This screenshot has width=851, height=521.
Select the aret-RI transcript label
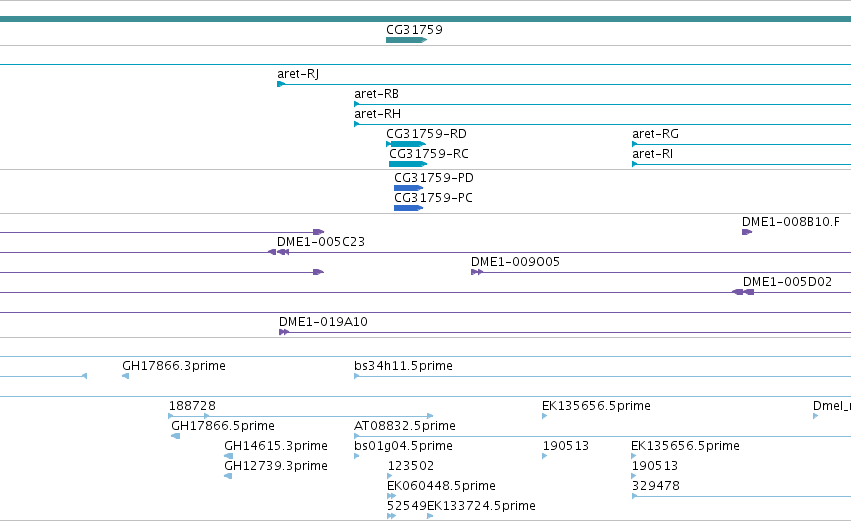click(x=652, y=154)
